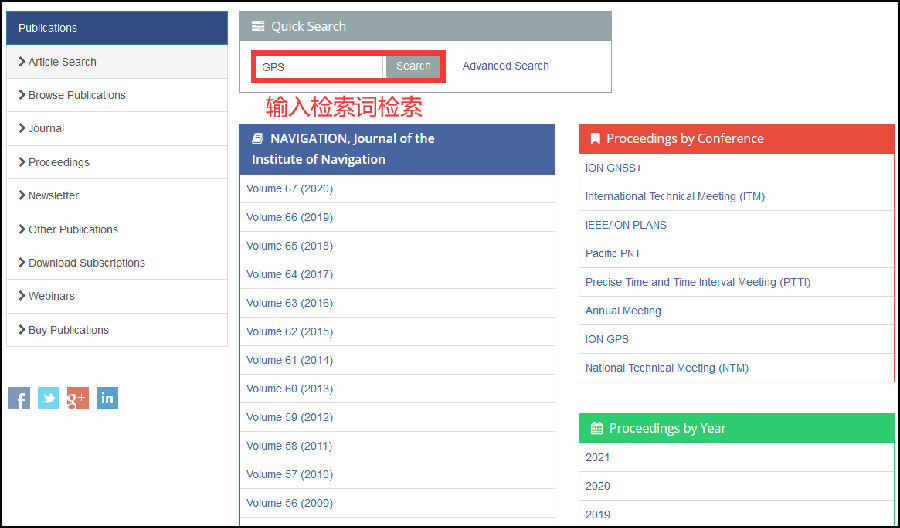
Task: Open Volume 61 (2014)
Action: point(289,360)
